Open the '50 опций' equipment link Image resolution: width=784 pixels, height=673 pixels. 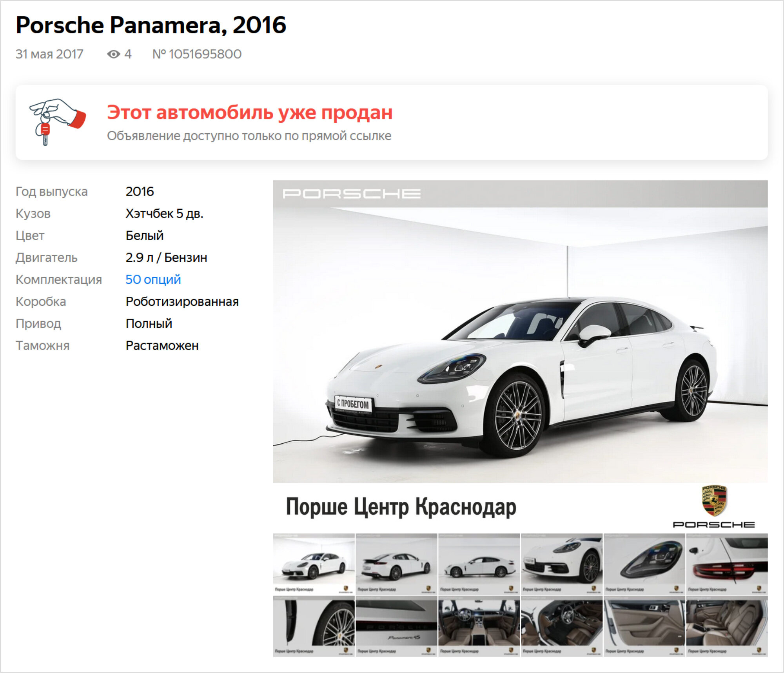[x=153, y=279]
